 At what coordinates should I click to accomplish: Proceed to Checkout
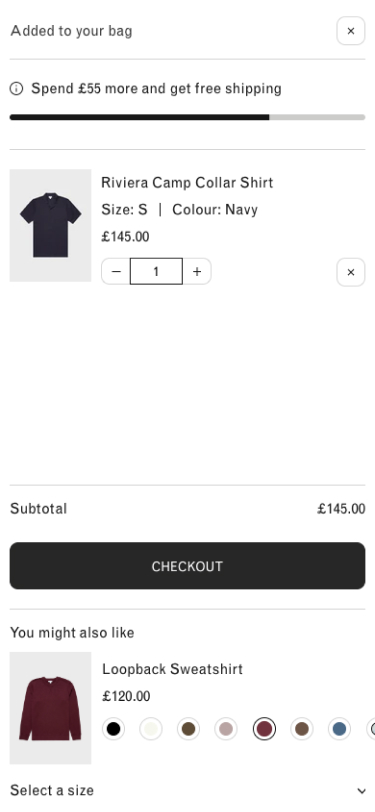tap(188, 566)
